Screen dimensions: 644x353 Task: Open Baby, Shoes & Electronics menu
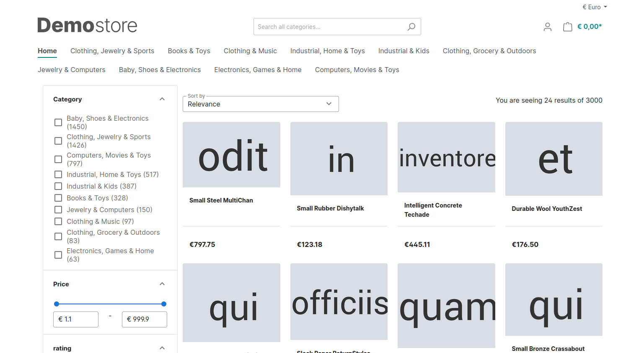point(160,70)
